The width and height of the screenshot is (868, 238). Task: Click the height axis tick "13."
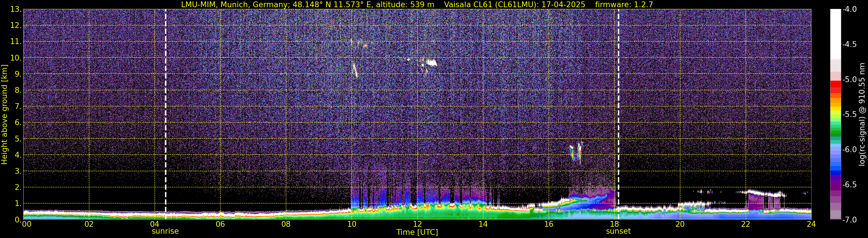(x=16, y=10)
